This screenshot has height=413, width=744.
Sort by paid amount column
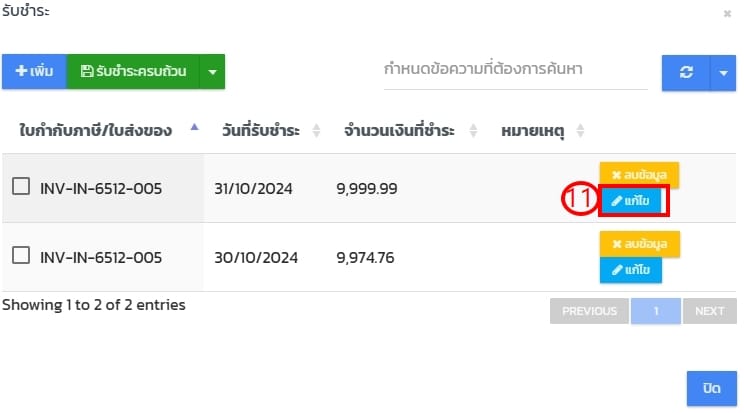point(473,131)
